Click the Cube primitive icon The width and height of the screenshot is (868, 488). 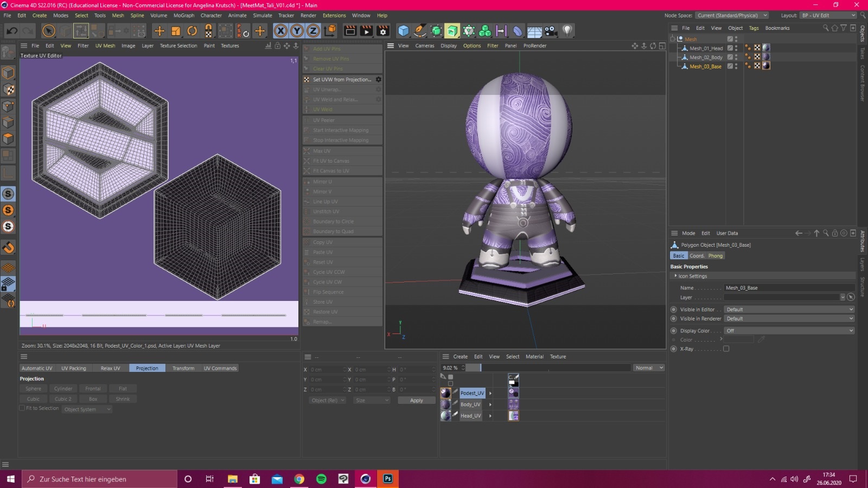(403, 31)
